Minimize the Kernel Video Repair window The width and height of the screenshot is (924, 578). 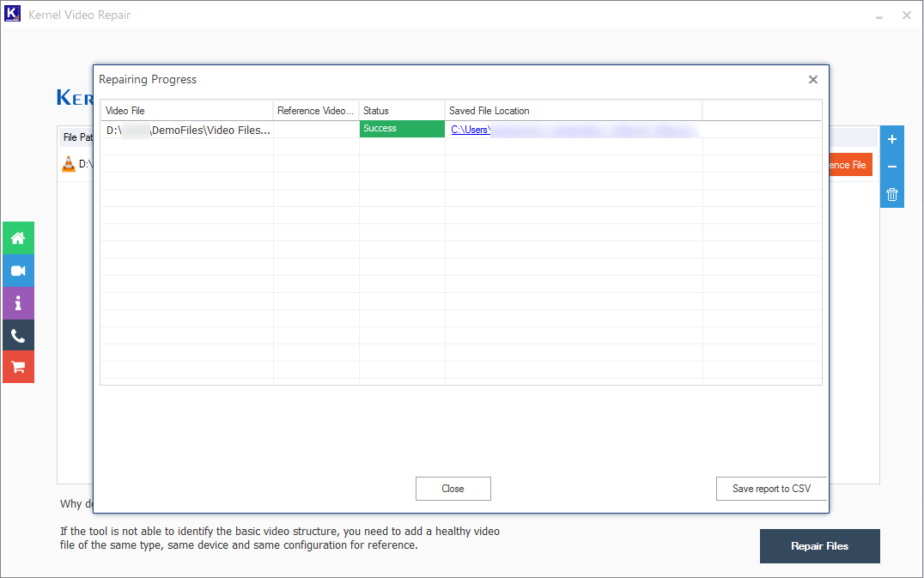[x=879, y=16]
